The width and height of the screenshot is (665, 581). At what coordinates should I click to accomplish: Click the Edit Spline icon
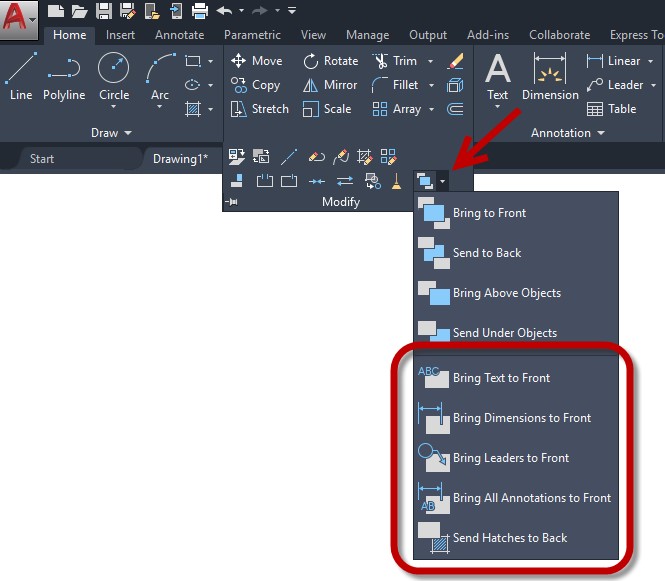coord(341,156)
